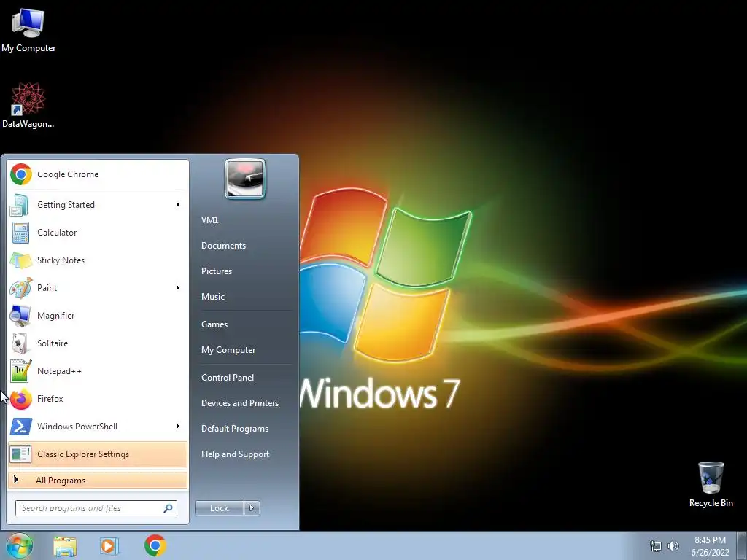Launch Firefox from the Start menu
This screenshot has width=747, height=560.
(x=98, y=399)
